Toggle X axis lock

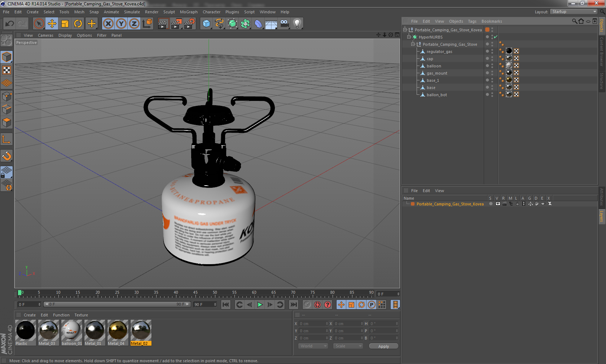coord(108,24)
